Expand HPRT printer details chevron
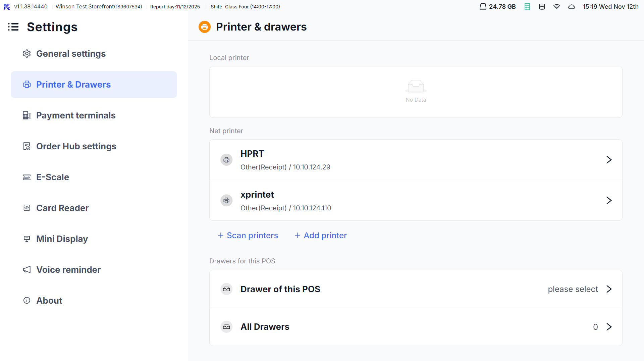644x361 pixels. point(609,160)
